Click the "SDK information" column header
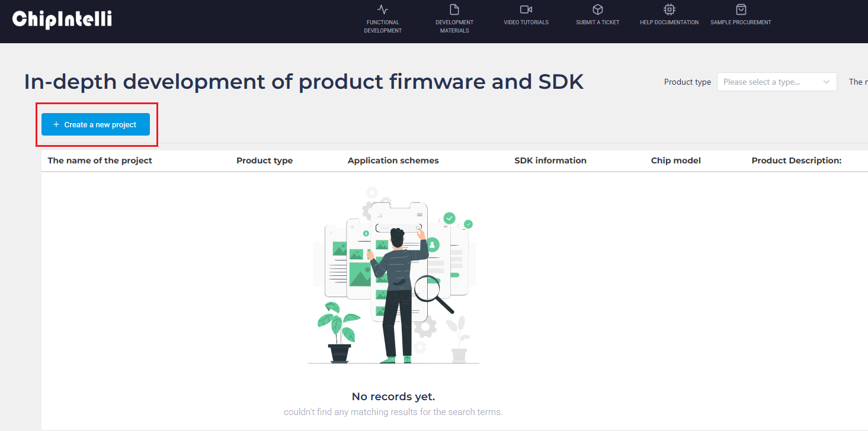The image size is (868, 431). pos(550,160)
